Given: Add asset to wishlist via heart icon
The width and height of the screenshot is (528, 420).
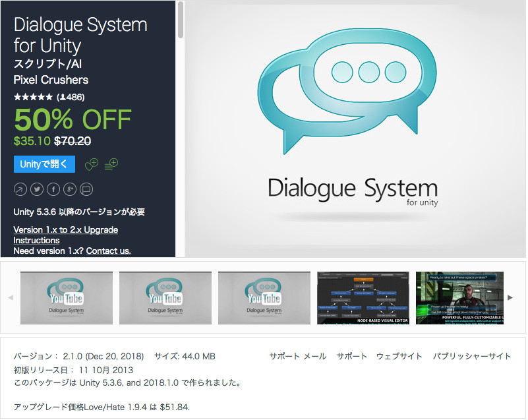Looking at the screenshot, I should (91, 164).
